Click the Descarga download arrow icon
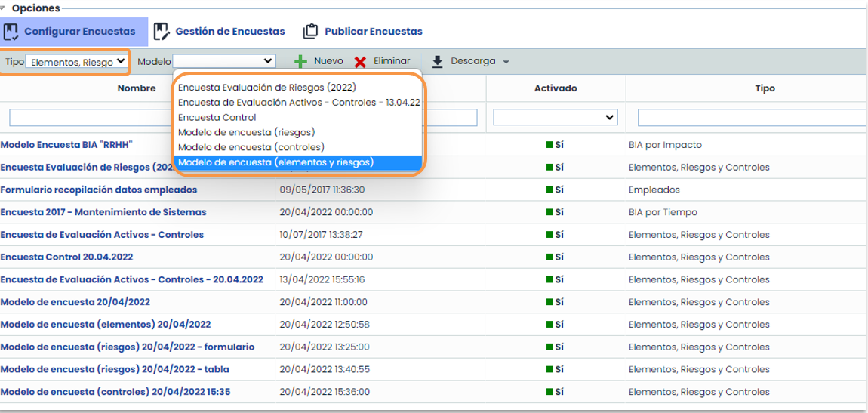 [437, 62]
